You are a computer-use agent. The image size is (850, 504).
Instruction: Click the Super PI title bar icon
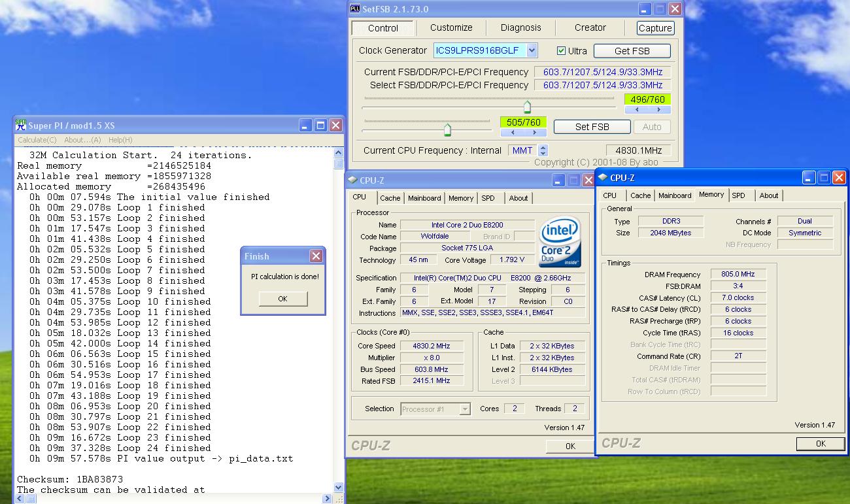click(x=21, y=126)
